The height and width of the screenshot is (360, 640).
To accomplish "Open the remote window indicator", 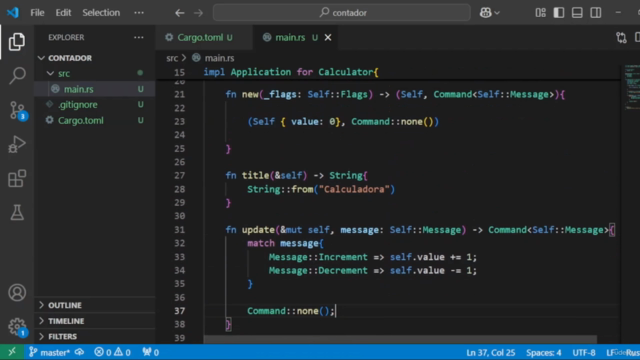I will [12, 352].
